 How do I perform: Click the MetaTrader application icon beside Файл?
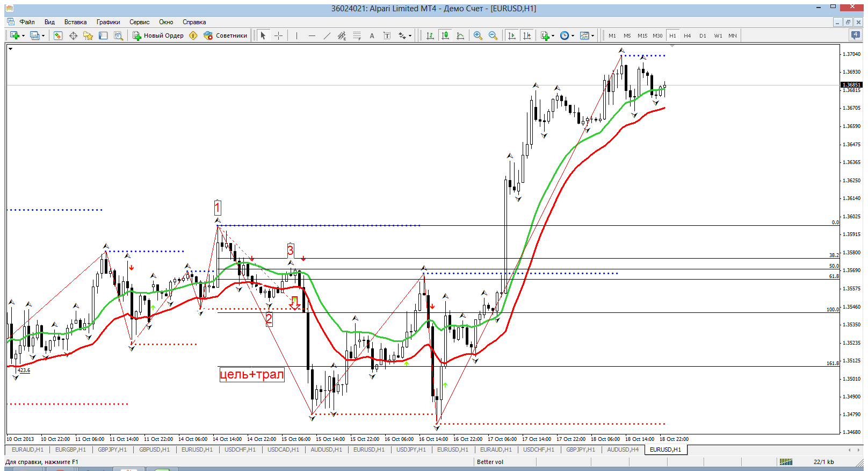[x=10, y=22]
